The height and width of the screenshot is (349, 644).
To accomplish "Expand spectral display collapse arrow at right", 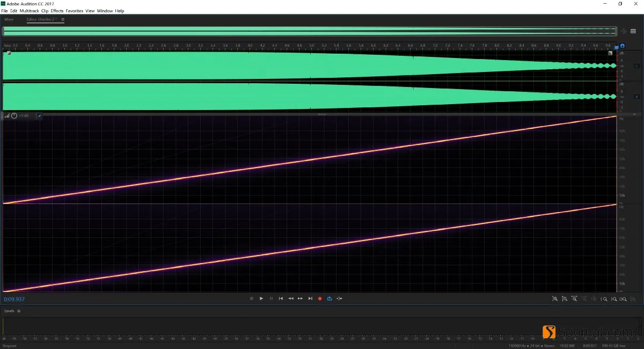I will tap(634, 114).
